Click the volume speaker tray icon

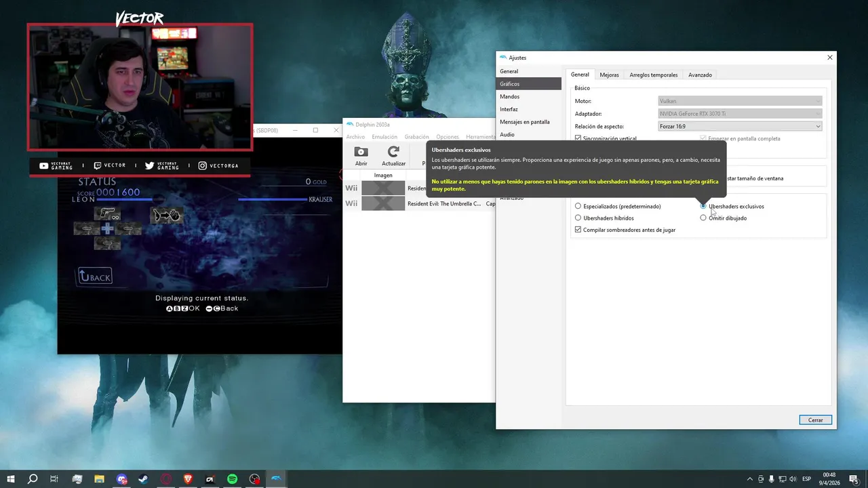(793, 479)
